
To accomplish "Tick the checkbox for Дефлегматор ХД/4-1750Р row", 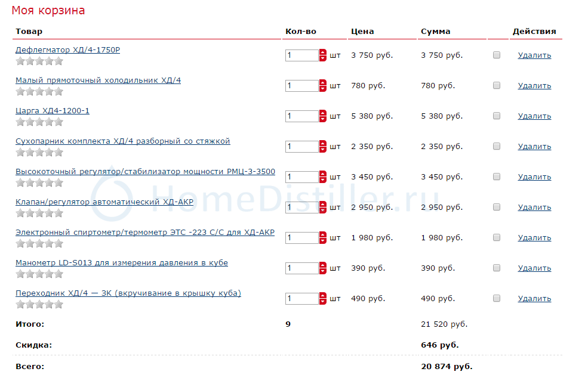I will (x=497, y=55).
